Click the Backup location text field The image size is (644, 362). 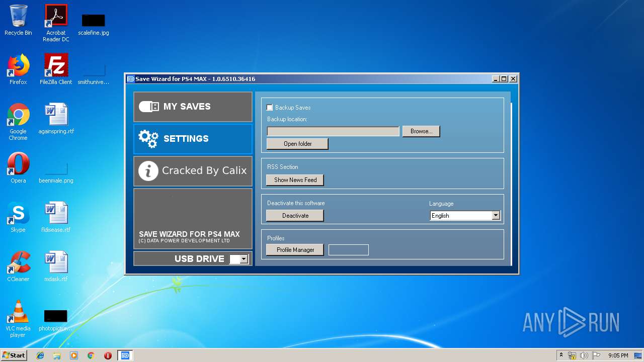pos(333,131)
